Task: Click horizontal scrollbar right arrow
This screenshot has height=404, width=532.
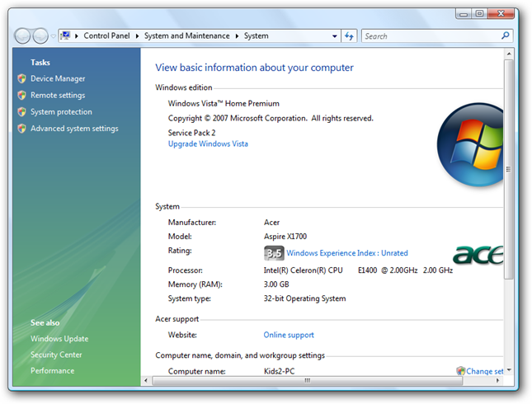Action: (x=497, y=381)
